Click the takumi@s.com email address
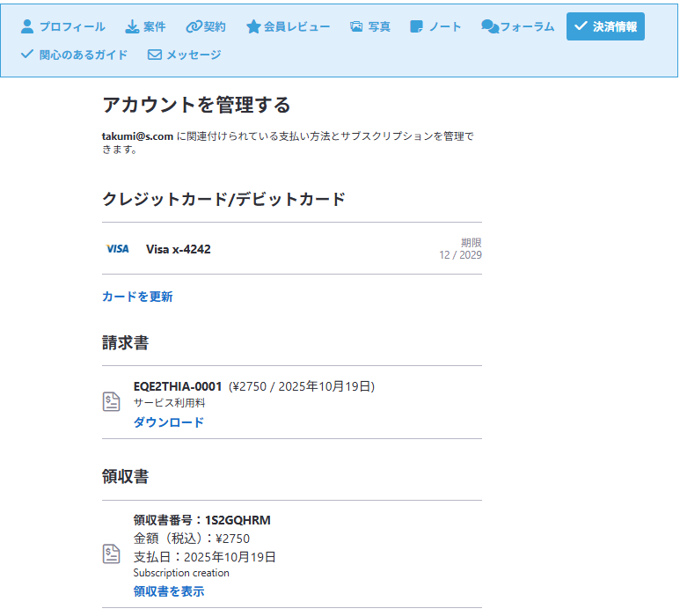 click(x=137, y=136)
